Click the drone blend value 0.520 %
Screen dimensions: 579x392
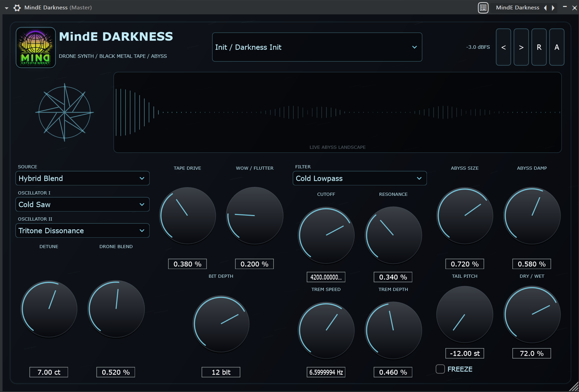pyautogui.click(x=116, y=372)
